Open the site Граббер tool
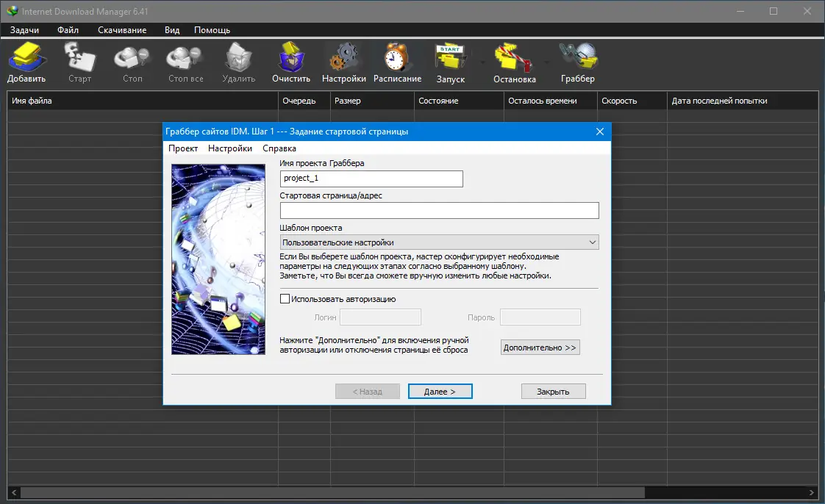Screen dimensions: 825x504 578,60
